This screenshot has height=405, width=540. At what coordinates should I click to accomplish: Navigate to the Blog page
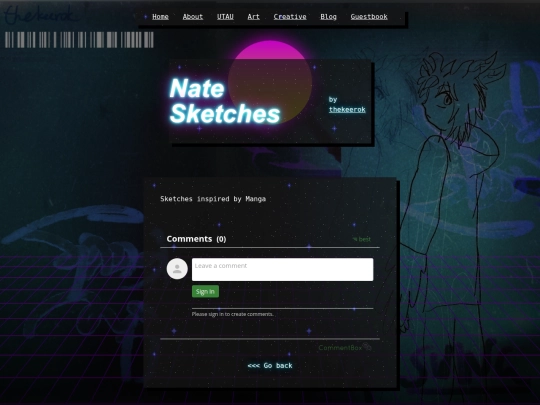click(328, 17)
